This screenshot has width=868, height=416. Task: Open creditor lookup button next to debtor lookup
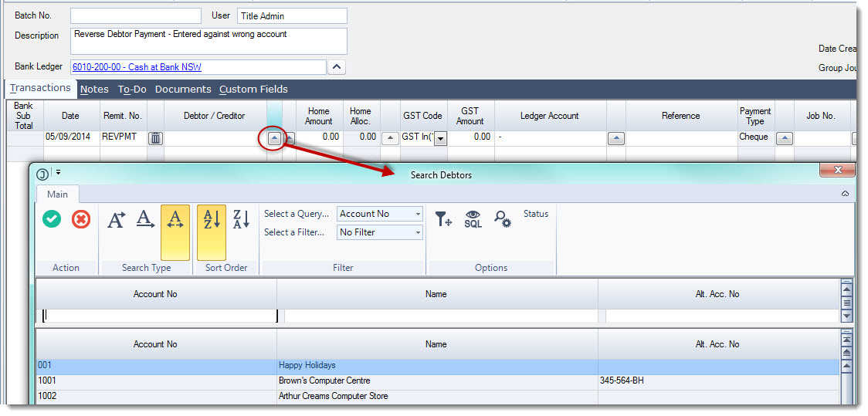click(290, 138)
